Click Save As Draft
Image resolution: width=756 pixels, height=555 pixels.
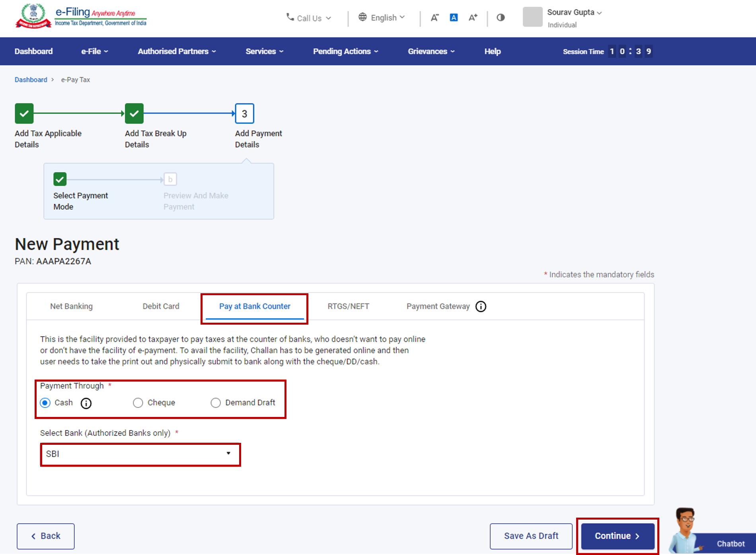531,536
